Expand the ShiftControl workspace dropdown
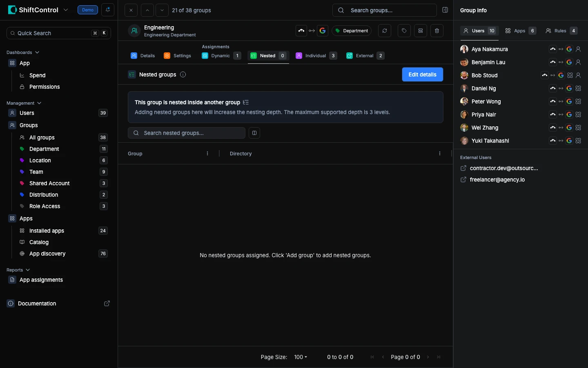 tap(66, 10)
